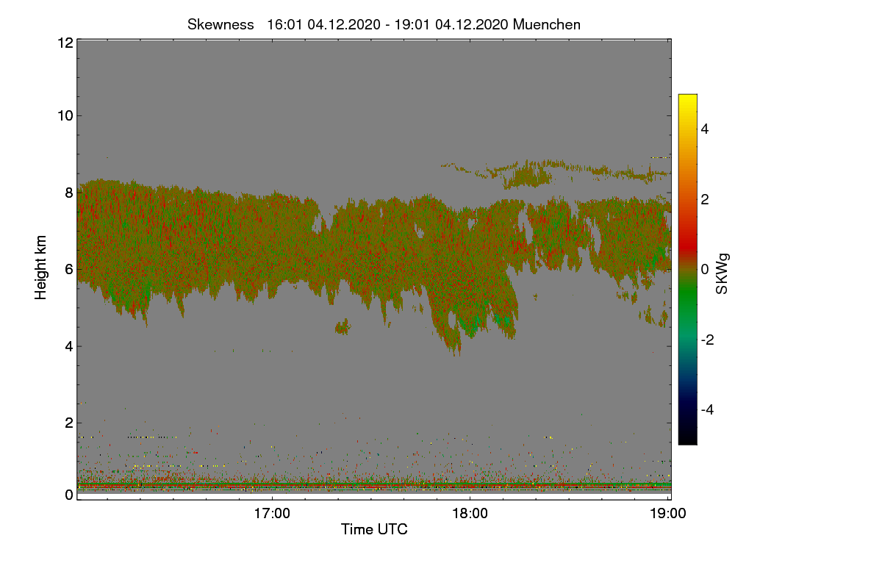882x588 pixels.
Task: Click the height tick label '10'
Action: [65, 115]
